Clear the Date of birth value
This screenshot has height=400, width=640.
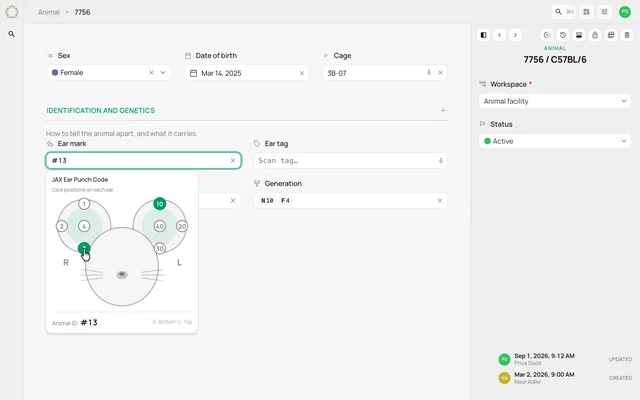(302, 73)
